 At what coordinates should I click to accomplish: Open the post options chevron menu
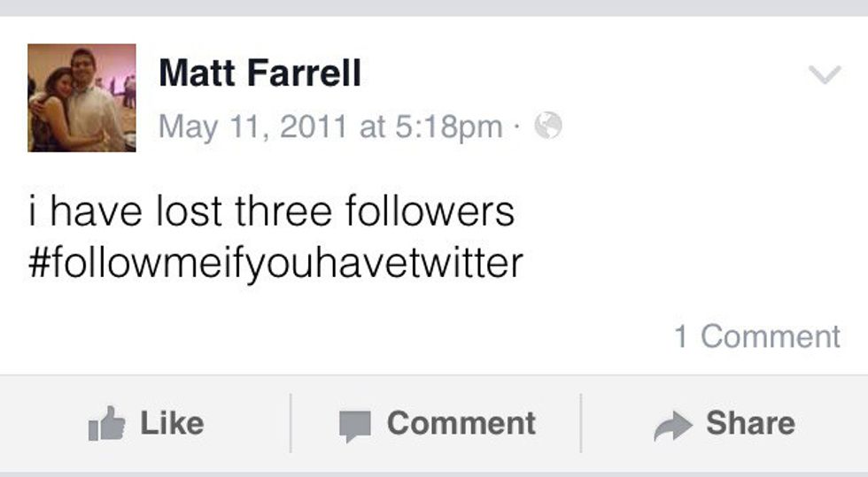(x=825, y=76)
